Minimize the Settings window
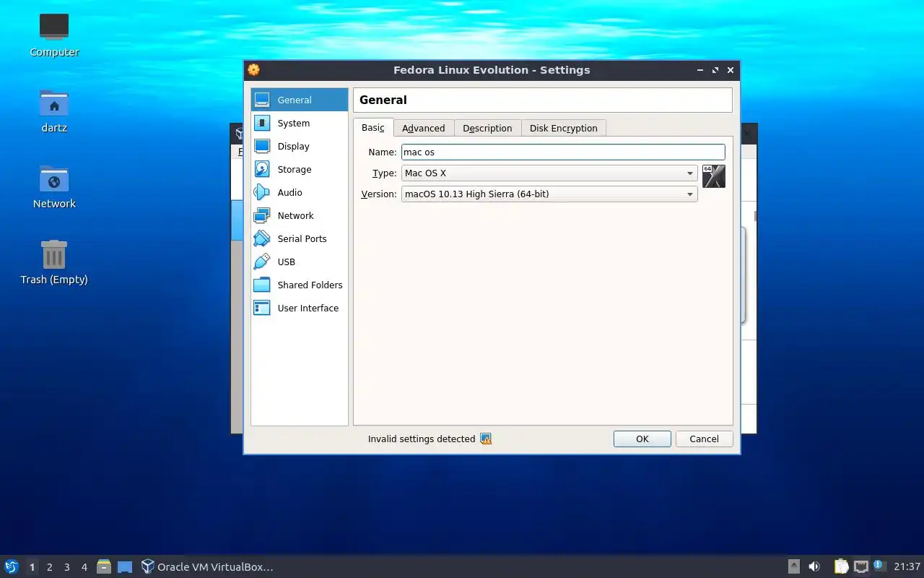This screenshot has height=578, width=924. [700, 70]
